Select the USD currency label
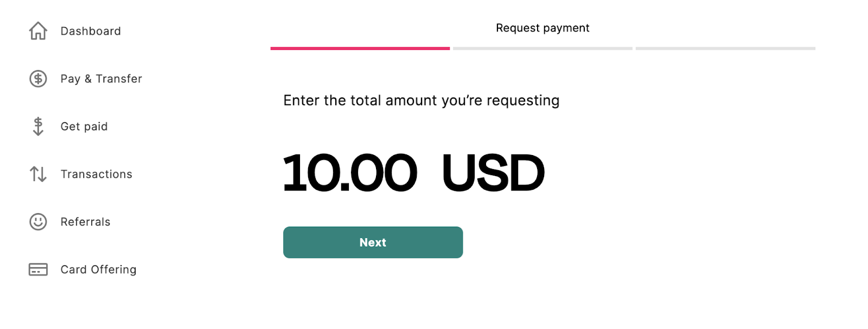Image resolution: width=868 pixels, height=329 pixels. coord(493,173)
